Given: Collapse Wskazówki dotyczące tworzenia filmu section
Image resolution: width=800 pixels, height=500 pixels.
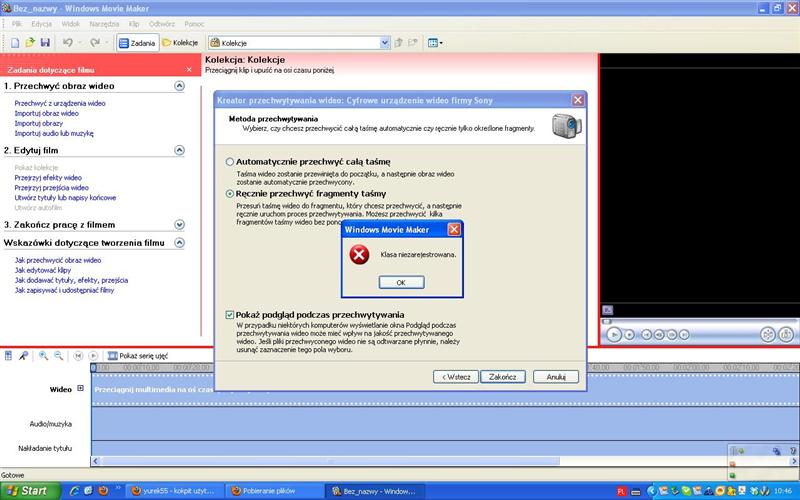Looking at the screenshot, I should click(179, 243).
